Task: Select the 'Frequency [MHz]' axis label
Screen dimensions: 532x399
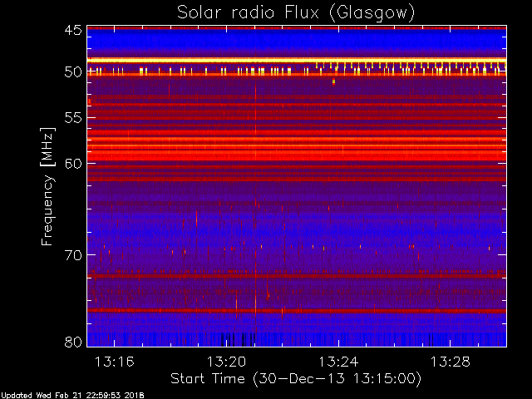Action: pyautogui.click(x=47, y=186)
